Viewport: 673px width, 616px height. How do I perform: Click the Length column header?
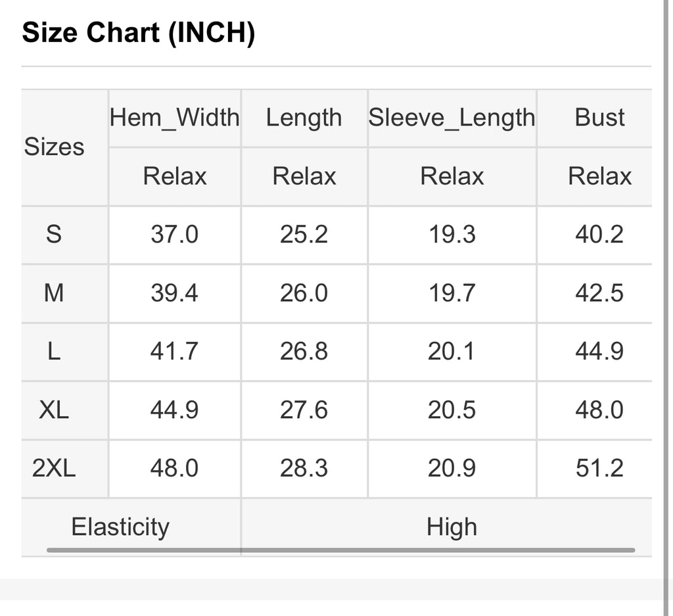[x=304, y=118]
